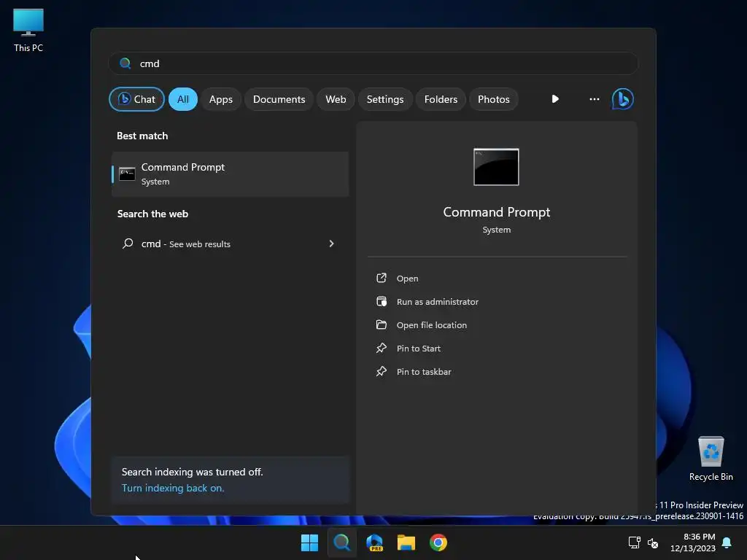Choose Run as administrator
The width and height of the screenshot is (747, 560).
coord(438,301)
